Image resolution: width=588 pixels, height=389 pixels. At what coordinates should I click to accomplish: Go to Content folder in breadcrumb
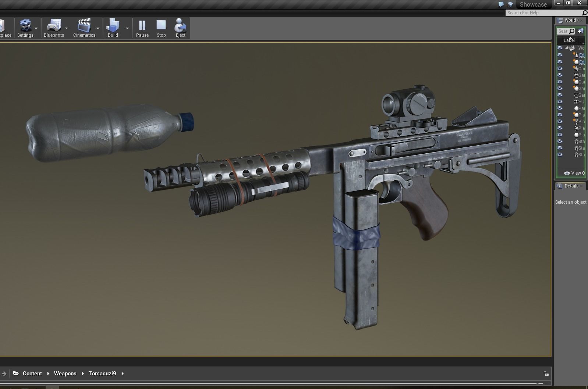32,374
